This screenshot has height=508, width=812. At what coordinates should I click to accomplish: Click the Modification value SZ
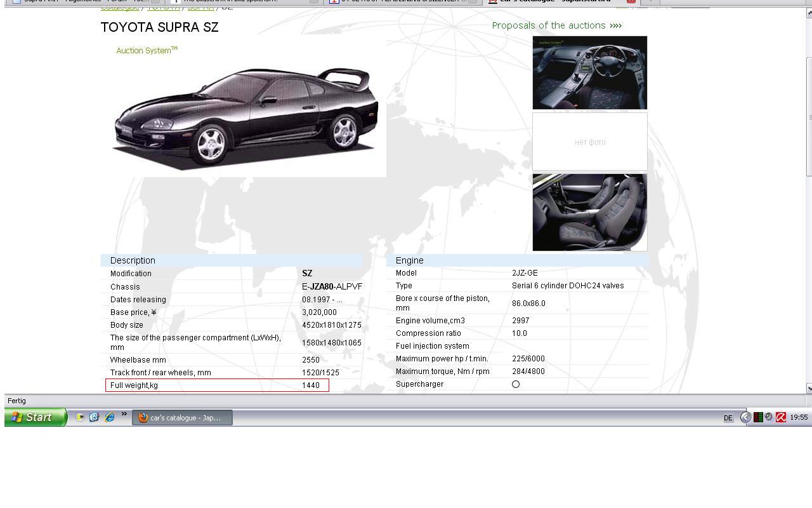[307, 273]
